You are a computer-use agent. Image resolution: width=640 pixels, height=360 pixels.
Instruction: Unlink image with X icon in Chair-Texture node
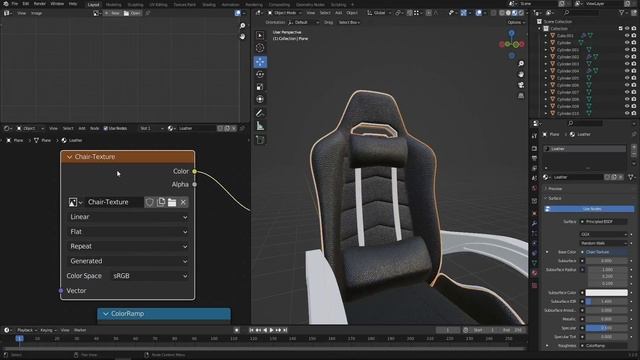[183, 202]
